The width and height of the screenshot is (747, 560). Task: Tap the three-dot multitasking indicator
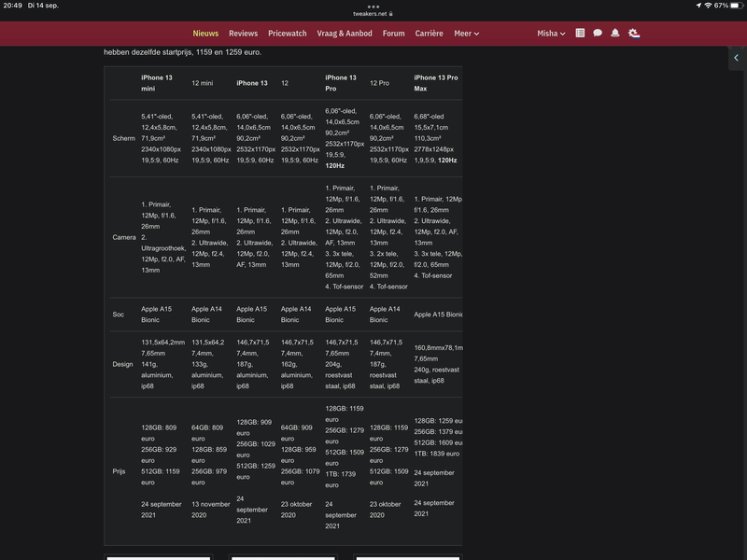(x=373, y=7)
